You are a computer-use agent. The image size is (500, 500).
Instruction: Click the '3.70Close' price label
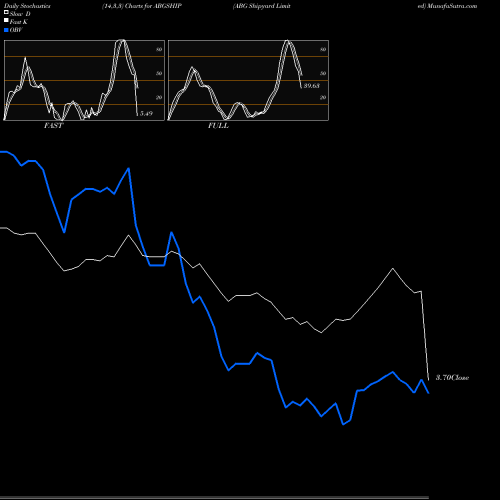(452, 378)
